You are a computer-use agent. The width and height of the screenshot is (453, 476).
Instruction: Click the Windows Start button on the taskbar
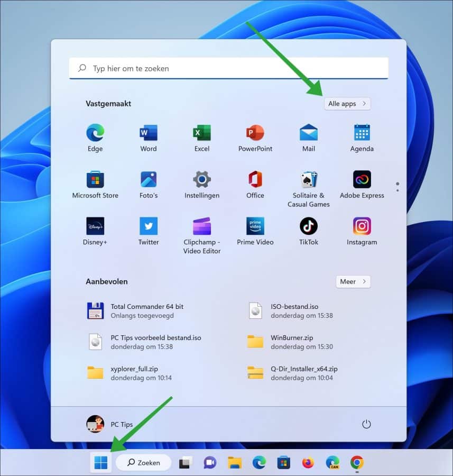(x=101, y=463)
